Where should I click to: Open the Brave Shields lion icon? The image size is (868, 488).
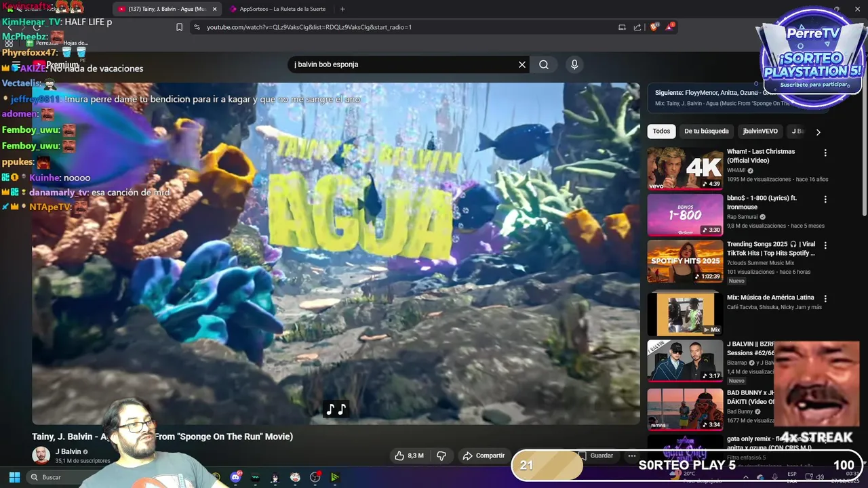tap(654, 27)
